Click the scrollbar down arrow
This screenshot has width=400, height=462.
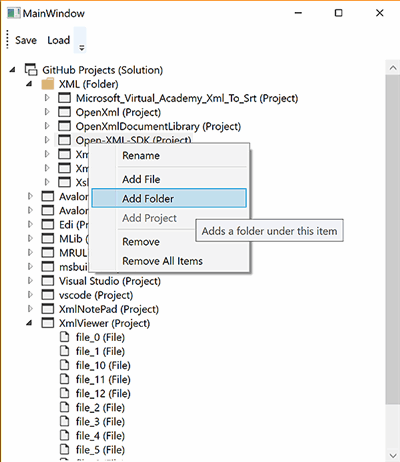point(393,455)
